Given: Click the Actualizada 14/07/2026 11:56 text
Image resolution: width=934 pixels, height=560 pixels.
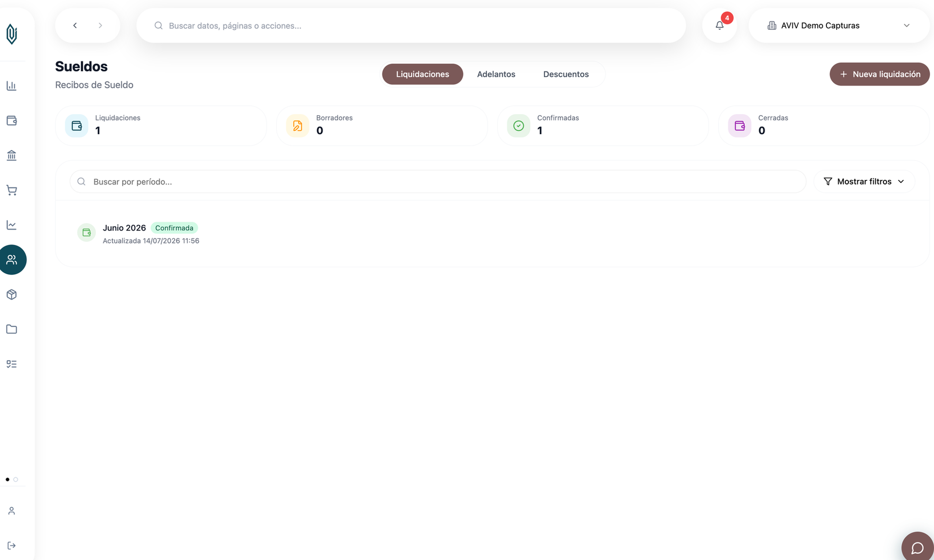Looking at the screenshot, I should (151, 241).
